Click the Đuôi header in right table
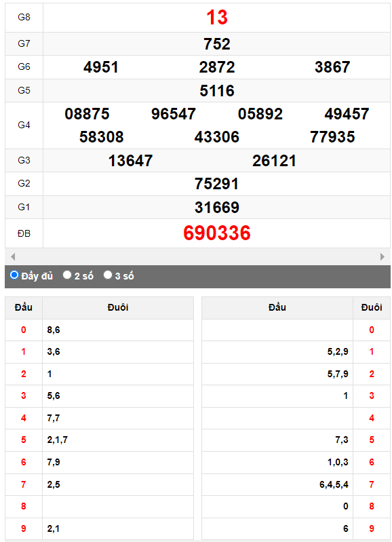The width and height of the screenshot is (392, 542). pyautogui.click(x=372, y=307)
